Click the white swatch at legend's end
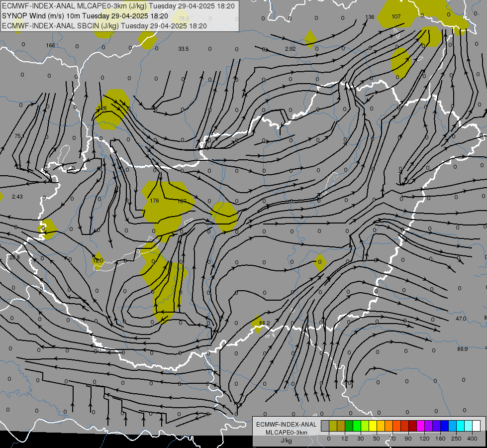Screen dimensions: 487x448 [476, 426]
